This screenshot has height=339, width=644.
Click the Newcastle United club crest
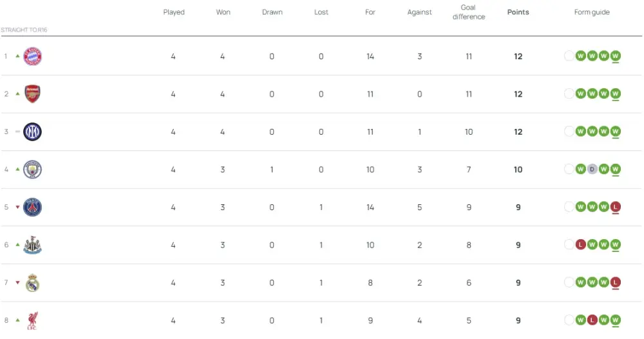click(x=32, y=245)
